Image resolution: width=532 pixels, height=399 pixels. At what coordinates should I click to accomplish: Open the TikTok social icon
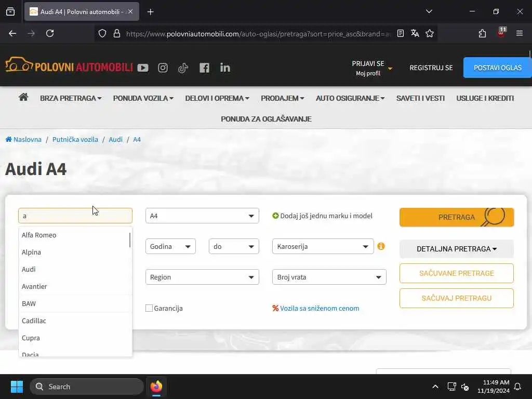tap(183, 68)
